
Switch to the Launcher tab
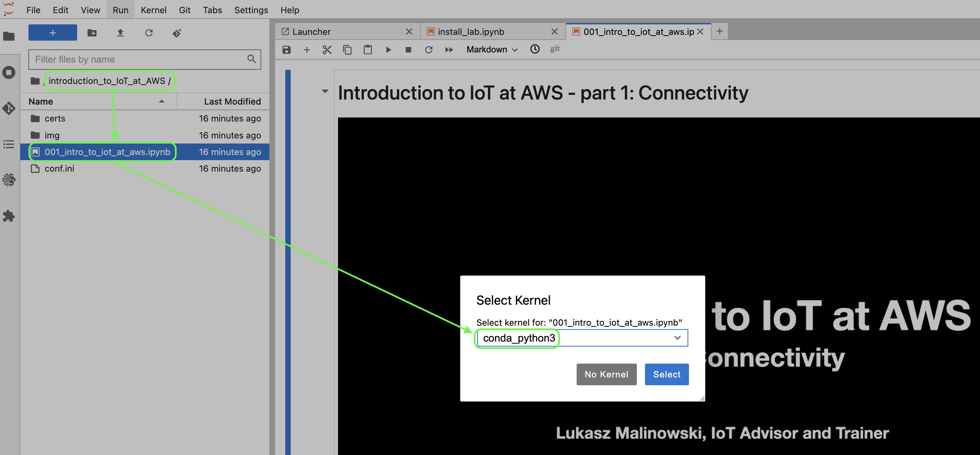click(348, 31)
